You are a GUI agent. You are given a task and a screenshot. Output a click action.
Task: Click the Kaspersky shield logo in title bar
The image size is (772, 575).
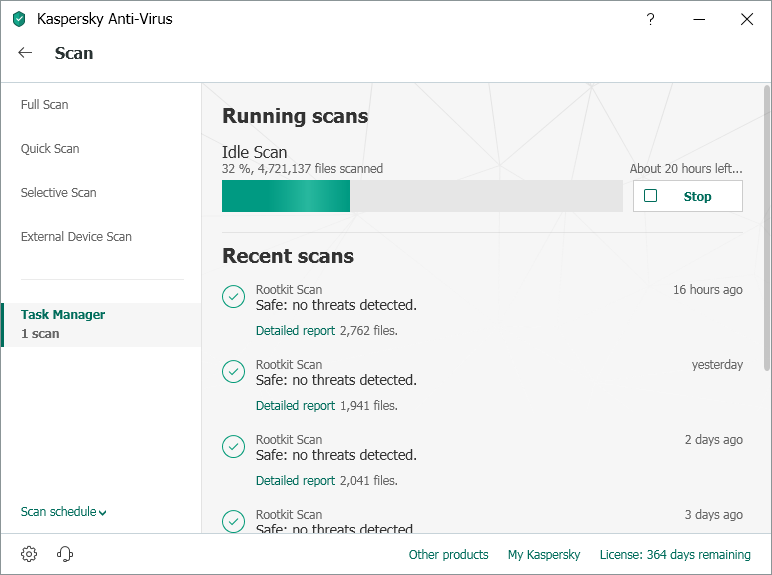click(x=19, y=19)
